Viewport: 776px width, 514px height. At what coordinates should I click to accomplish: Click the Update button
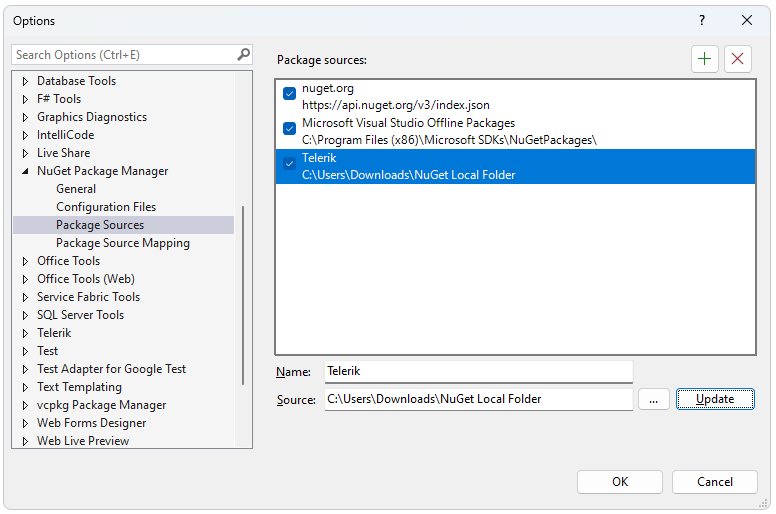coord(715,399)
